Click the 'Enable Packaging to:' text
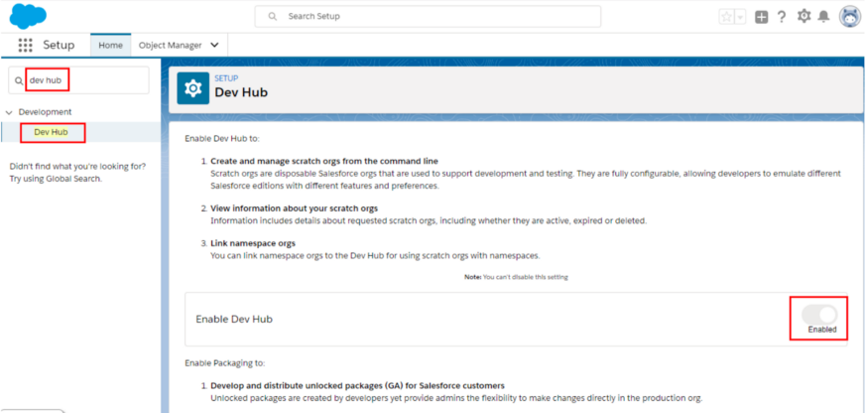Image resolution: width=868 pixels, height=413 pixels. tap(225, 363)
